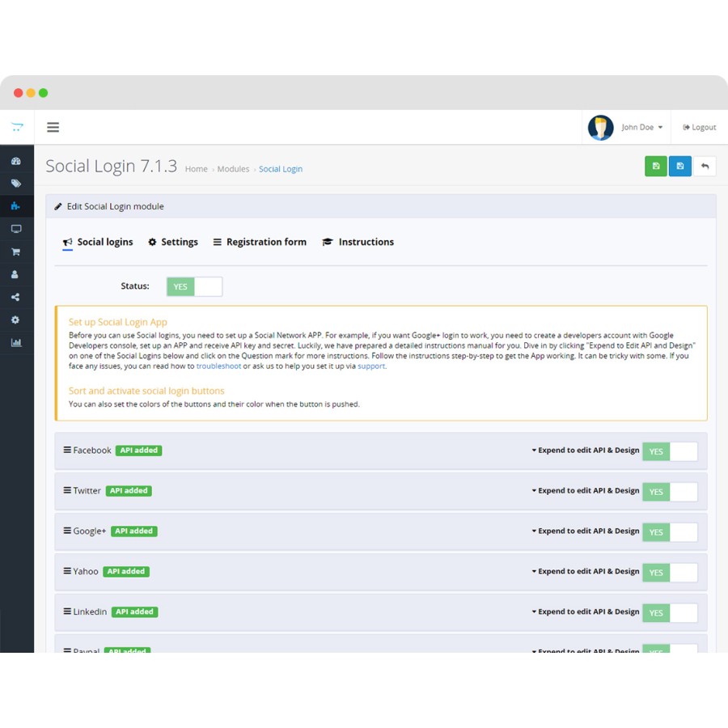The width and height of the screenshot is (728, 728).
Task: Go to Home breadcrumb
Action: coord(196,169)
